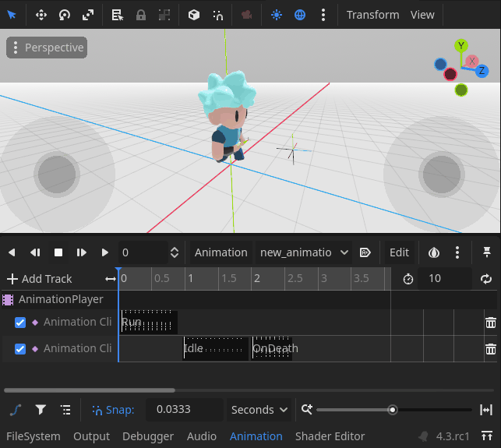Open the Shader Editor bottom tab

click(330, 436)
